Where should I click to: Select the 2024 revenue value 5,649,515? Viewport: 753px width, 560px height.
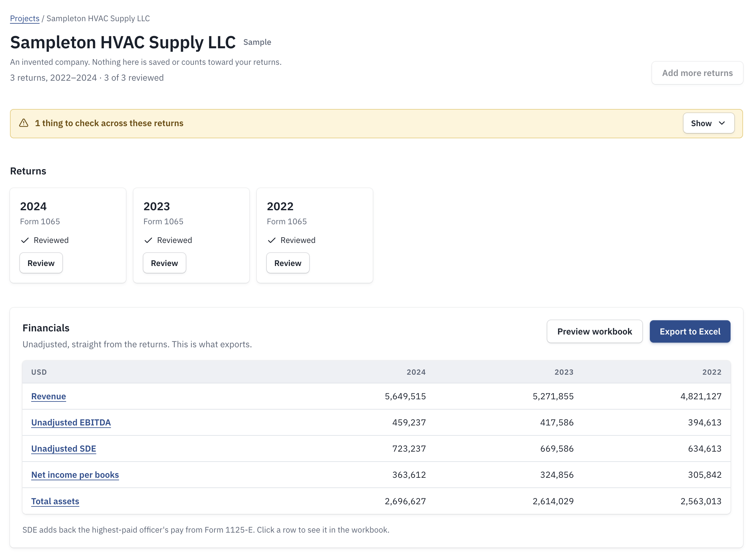pyautogui.click(x=405, y=396)
